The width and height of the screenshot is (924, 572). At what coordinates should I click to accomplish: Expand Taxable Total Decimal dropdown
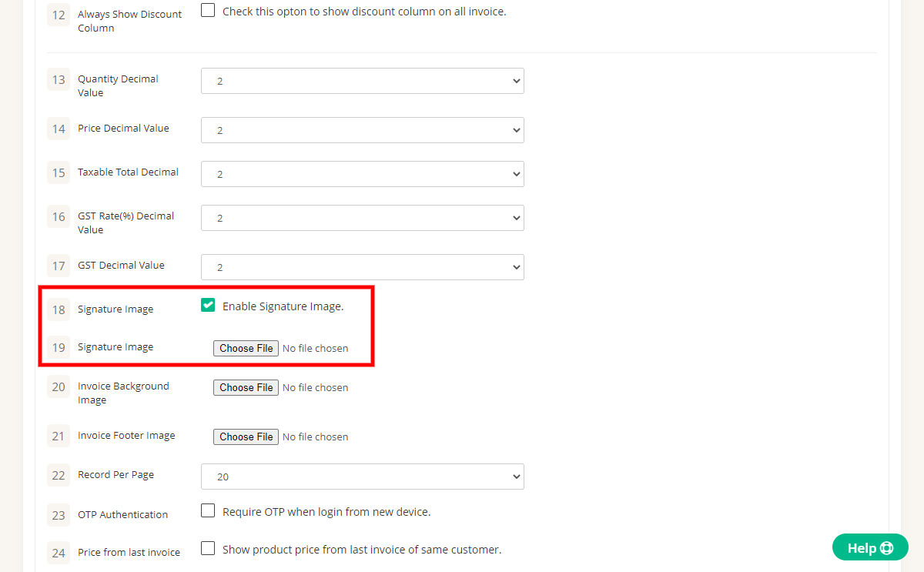click(x=363, y=174)
